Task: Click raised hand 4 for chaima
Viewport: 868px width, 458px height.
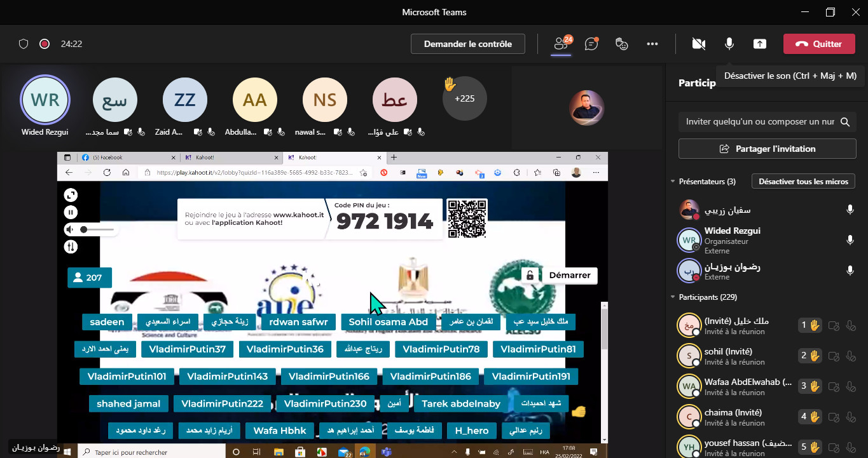Action: [x=810, y=417]
